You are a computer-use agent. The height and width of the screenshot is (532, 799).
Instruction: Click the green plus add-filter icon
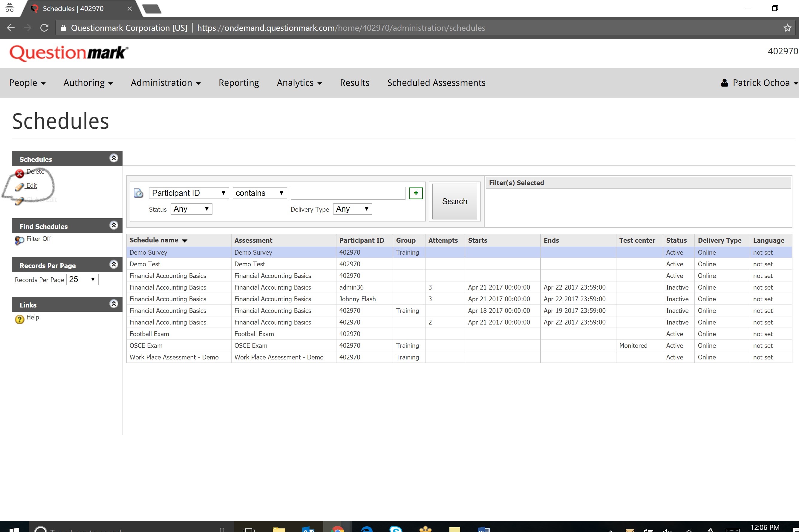coord(415,193)
